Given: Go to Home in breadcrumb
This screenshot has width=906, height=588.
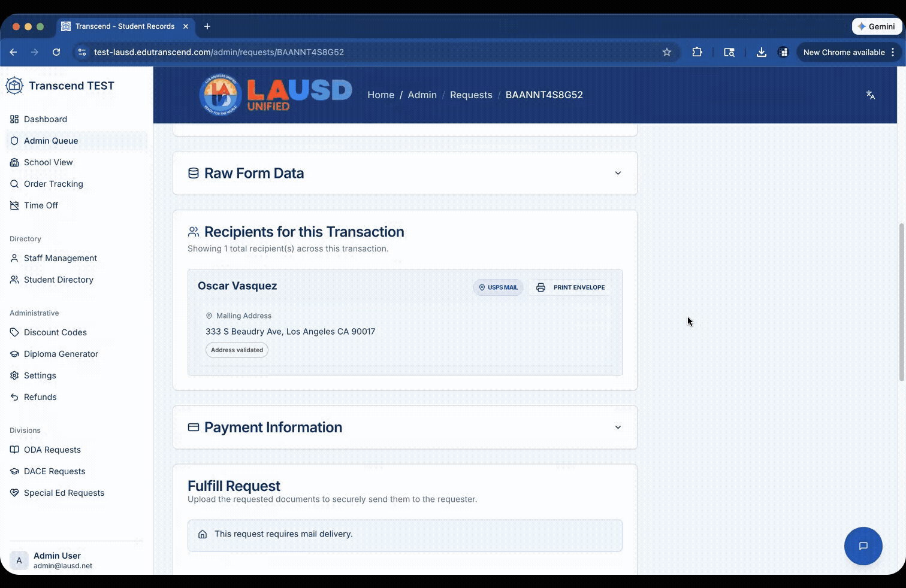Looking at the screenshot, I should (380, 95).
